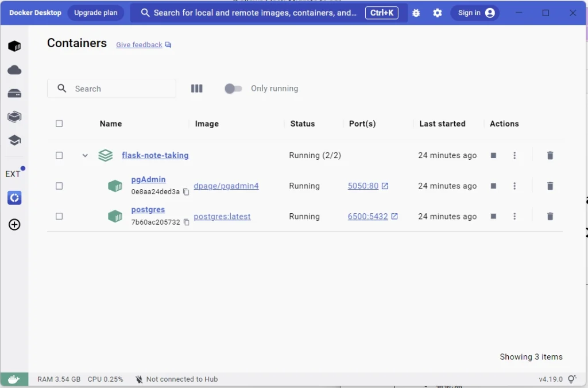Open troubleshoot via the bug icon
588x388 pixels.
[x=416, y=13]
